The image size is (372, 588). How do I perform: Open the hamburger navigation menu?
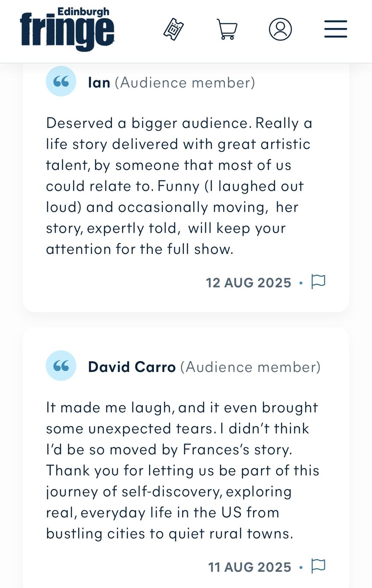coord(336,29)
